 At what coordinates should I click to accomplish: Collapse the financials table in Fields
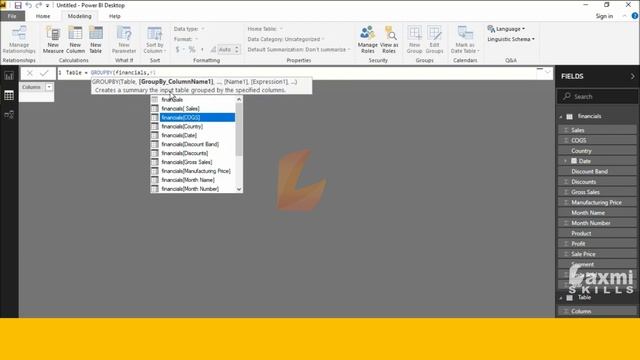[x=561, y=117]
